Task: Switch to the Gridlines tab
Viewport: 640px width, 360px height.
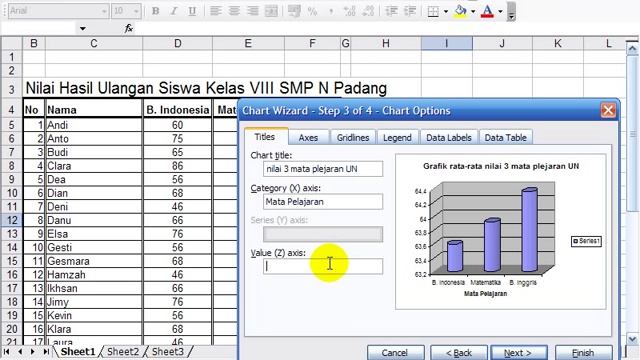Action: (353, 138)
